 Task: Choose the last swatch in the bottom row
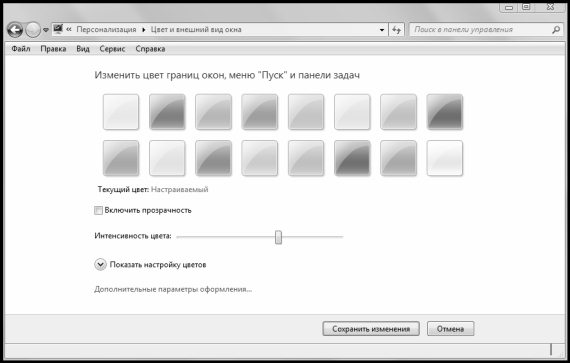click(x=445, y=158)
